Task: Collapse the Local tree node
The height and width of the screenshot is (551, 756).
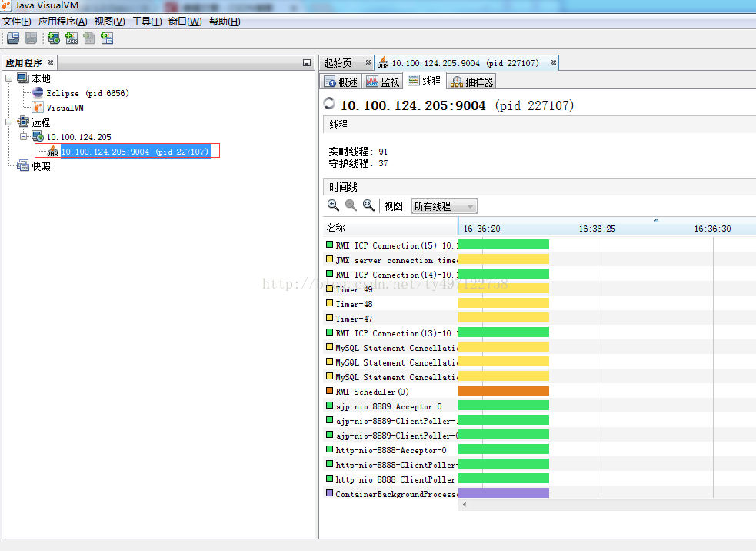Action: (8, 78)
